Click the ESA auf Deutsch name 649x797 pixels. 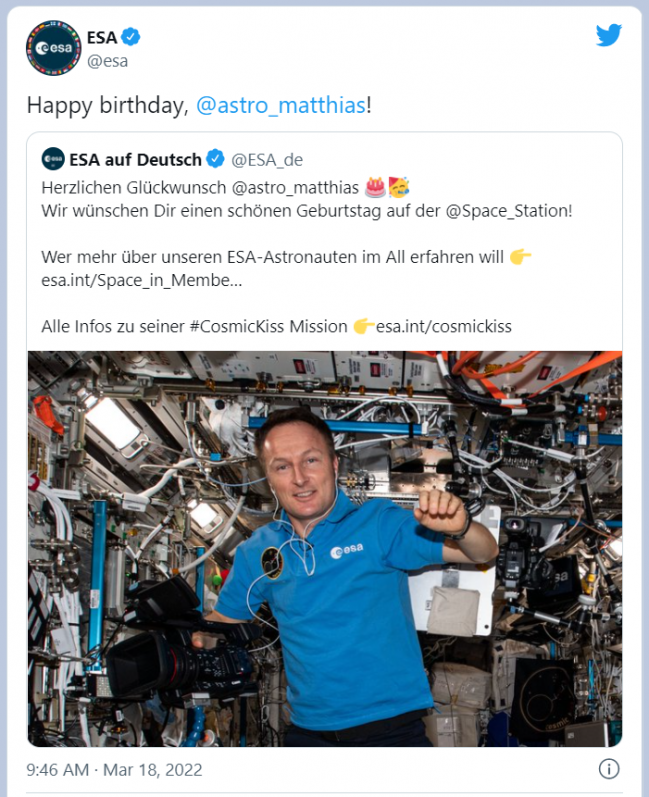[x=135, y=159]
